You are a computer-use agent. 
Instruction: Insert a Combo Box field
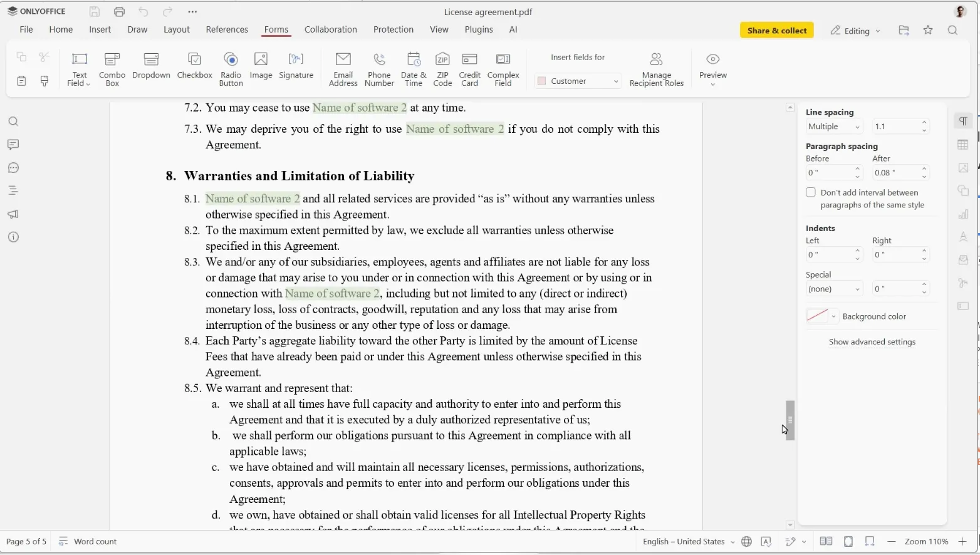[112, 69]
